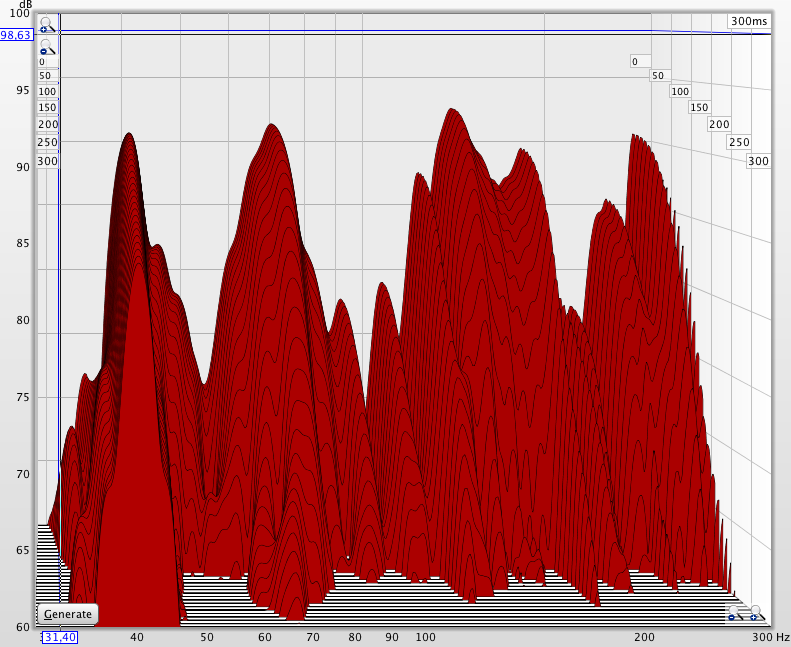791x647 pixels.
Task: Click the 150 ms label on right perspective scale
Action: tap(699, 107)
